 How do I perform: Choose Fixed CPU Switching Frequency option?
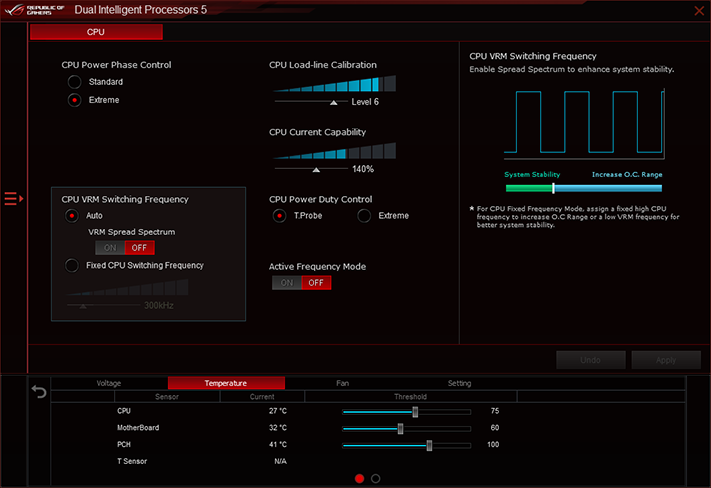(x=72, y=265)
